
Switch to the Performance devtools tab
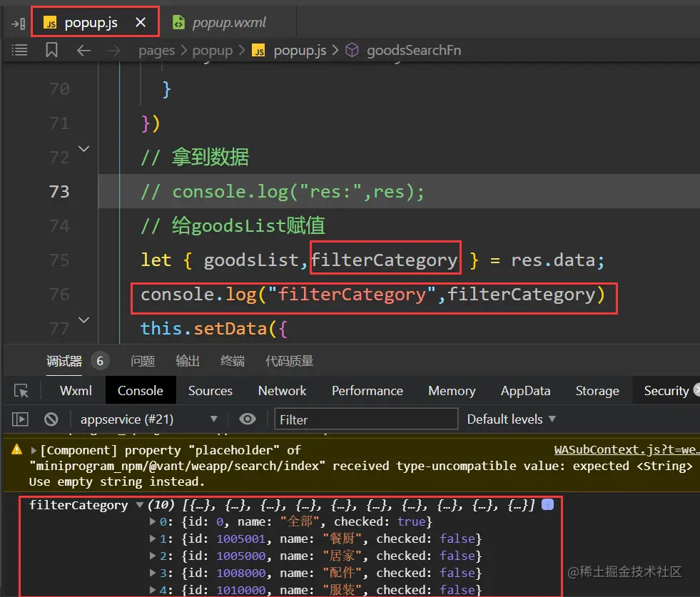click(367, 391)
